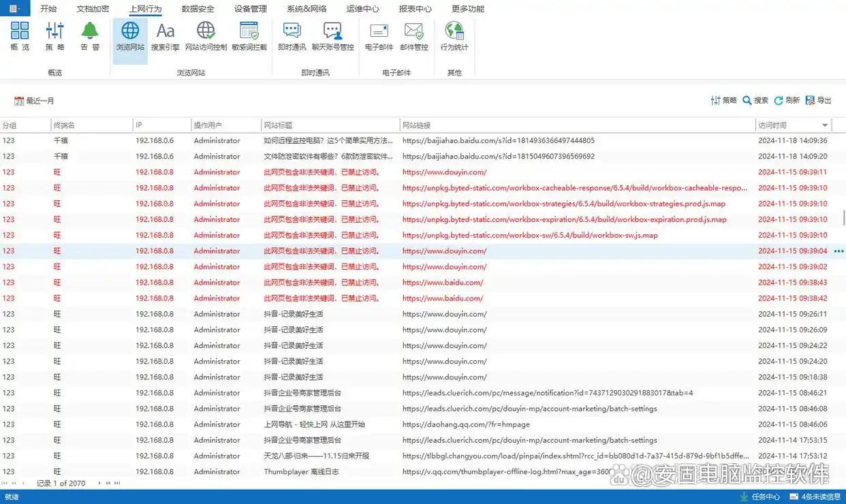Click the 策略 policy sliders icon in ribbon

coord(54,36)
